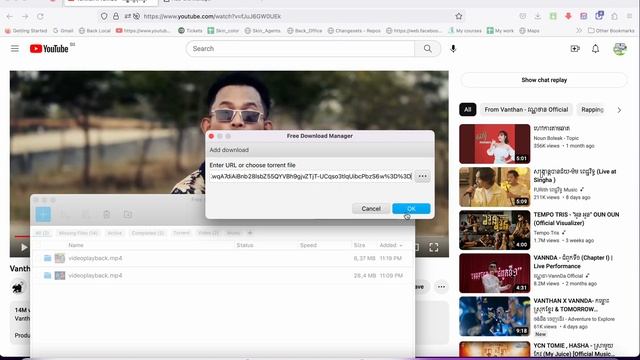640x360 pixels.
Task: Open the green extension icon in browser toolbar
Action: click(x=553, y=16)
